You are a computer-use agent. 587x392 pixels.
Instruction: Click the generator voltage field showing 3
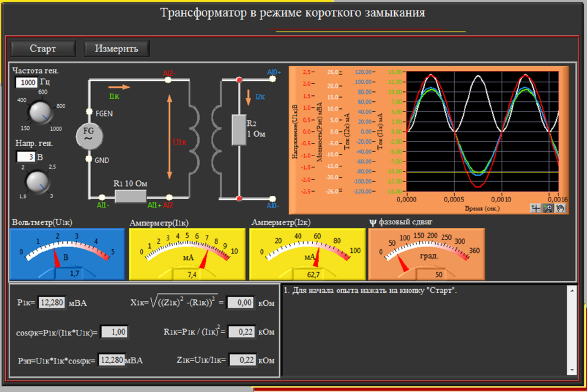[26, 157]
